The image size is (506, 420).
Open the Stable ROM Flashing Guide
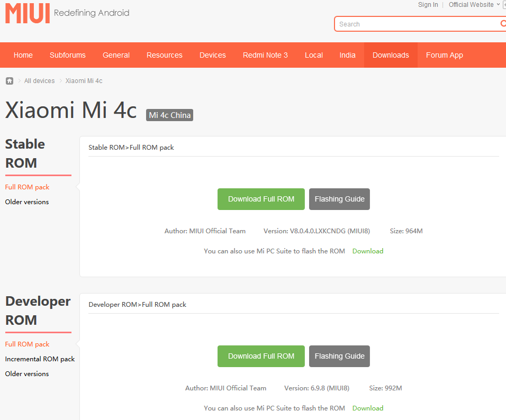[339, 199]
